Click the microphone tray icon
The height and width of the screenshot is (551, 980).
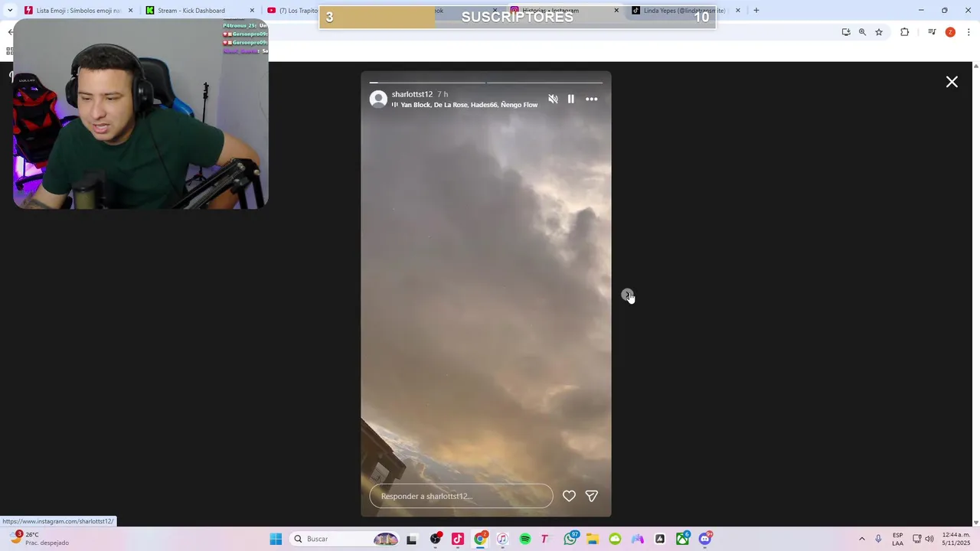(878, 539)
